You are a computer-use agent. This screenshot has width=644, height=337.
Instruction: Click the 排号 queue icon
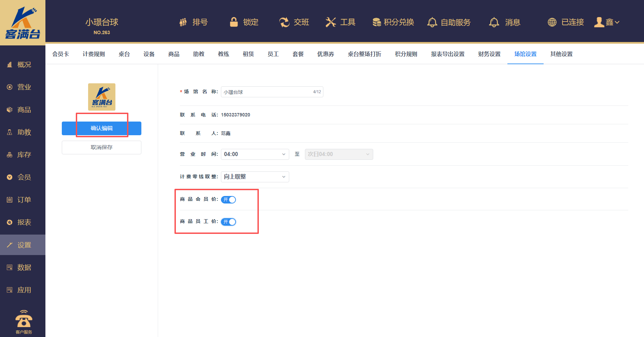pyautogui.click(x=183, y=23)
